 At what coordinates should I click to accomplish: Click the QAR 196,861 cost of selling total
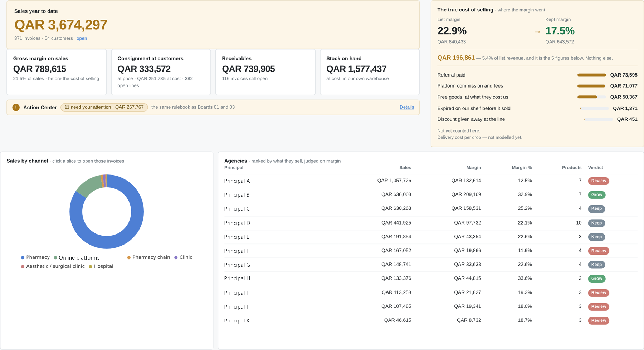[456, 58]
